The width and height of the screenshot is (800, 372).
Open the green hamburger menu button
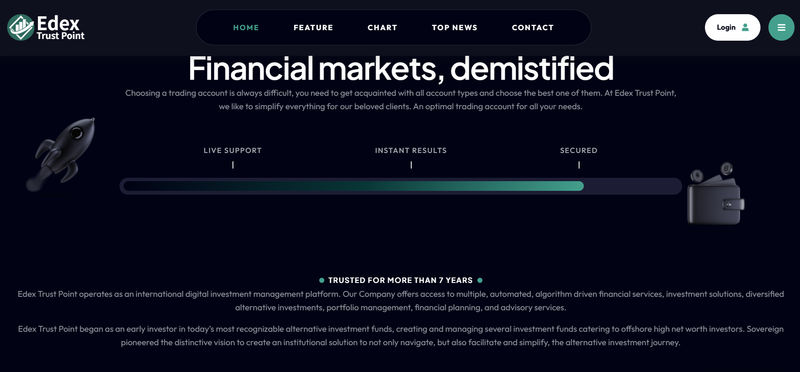tap(781, 28)
